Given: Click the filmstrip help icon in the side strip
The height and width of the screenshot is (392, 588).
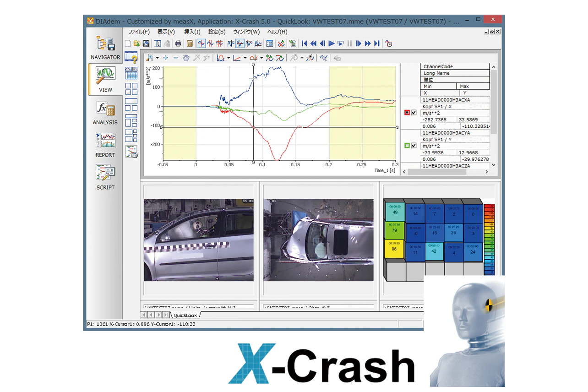Looking at the screenshot, I should [131, 58].
